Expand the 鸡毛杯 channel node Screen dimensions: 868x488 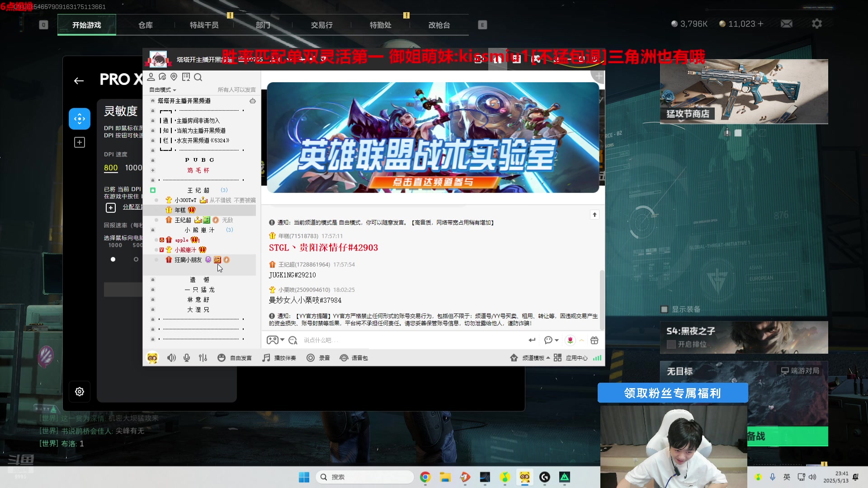pyautogui.click(x=153, y=170)
